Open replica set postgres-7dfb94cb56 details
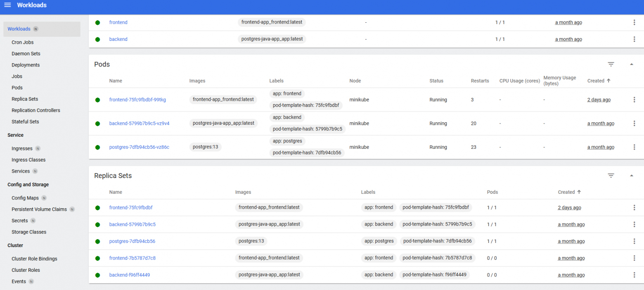This screenshot has width=644, height=290. pyautogui.click(x=132, y=241)
